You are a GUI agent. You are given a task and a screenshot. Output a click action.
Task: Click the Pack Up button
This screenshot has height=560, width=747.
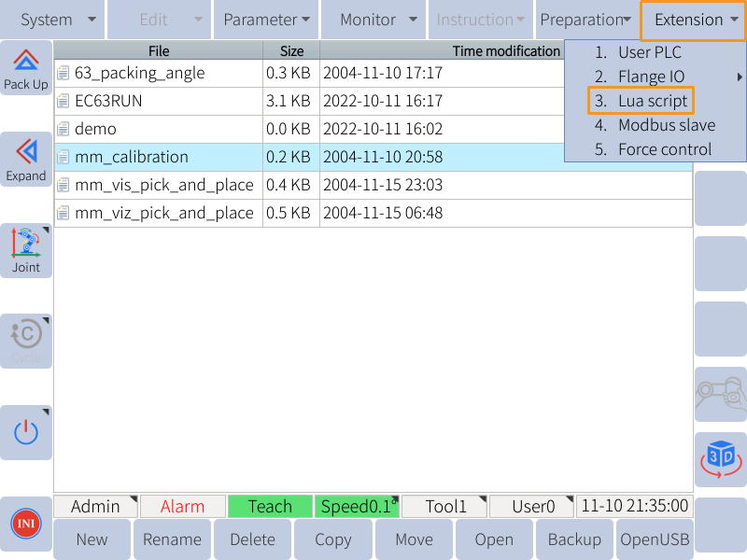point(26,68)
